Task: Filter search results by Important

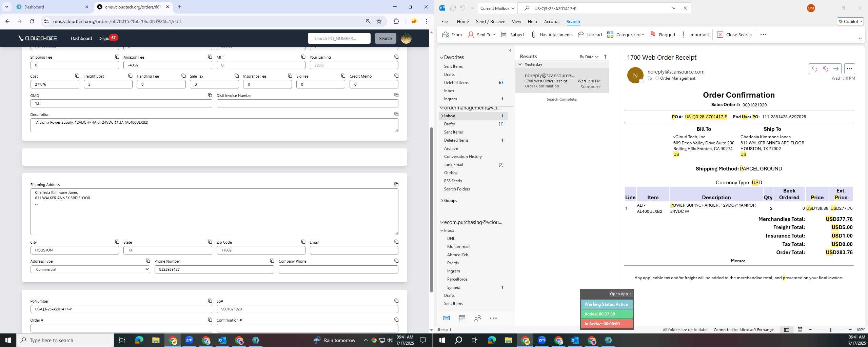Action: tap(695, 35)
